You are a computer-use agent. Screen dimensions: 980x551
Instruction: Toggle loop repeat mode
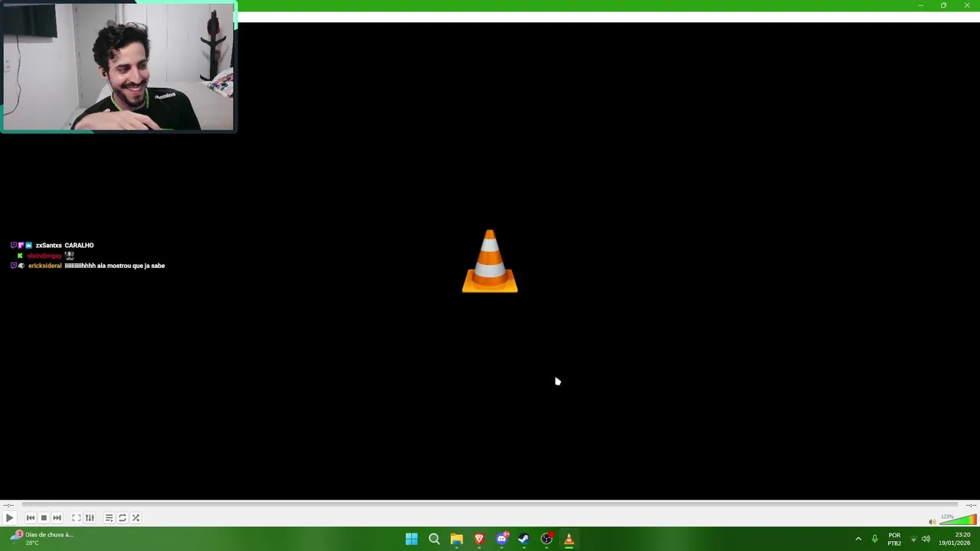122,518
